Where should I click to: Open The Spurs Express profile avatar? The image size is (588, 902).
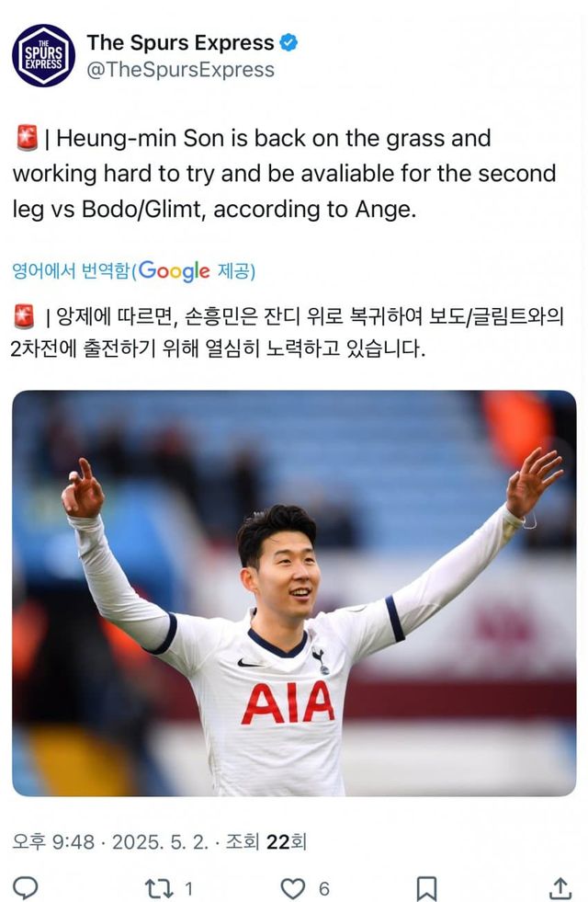click(x=44, y=55)
